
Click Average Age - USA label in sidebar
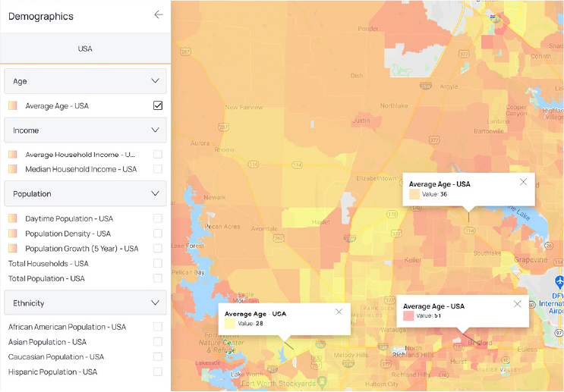[x=57, y=106]
